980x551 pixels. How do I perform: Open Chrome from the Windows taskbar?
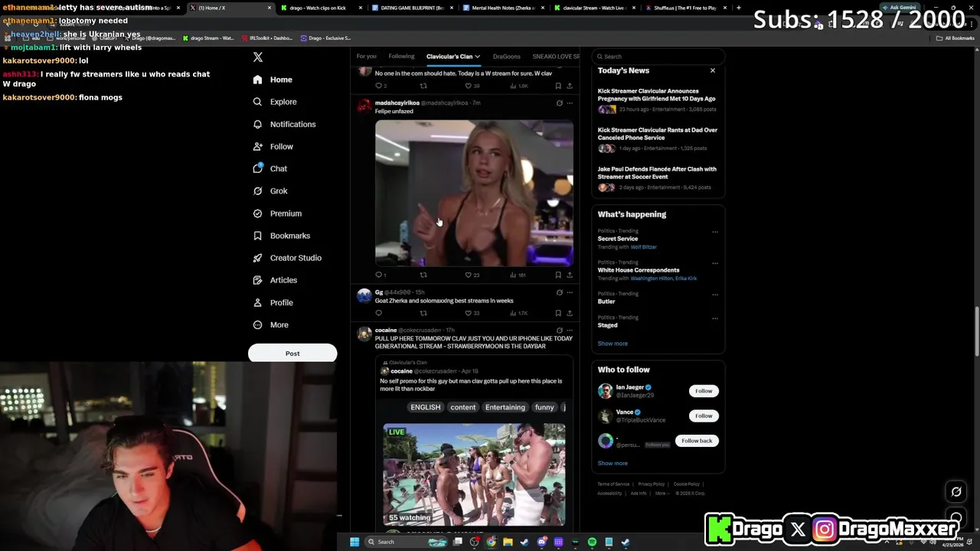[x=491, y=542]
